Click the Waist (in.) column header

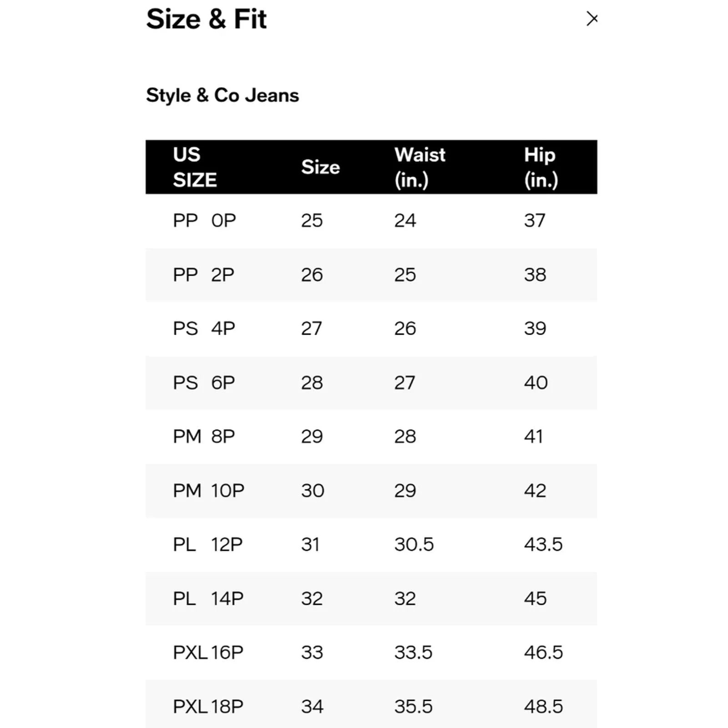click(420, 167)
